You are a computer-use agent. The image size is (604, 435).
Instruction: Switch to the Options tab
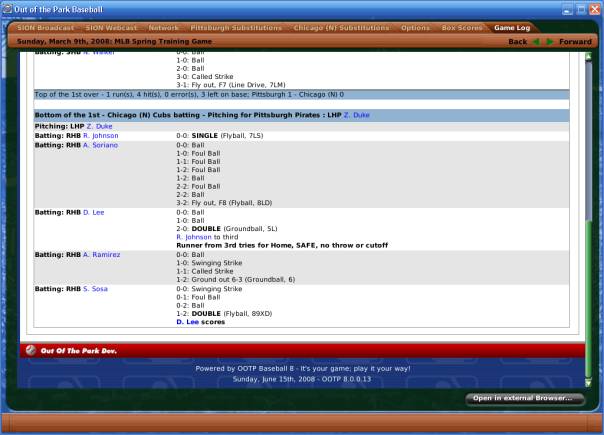click(x=415, y=28)
